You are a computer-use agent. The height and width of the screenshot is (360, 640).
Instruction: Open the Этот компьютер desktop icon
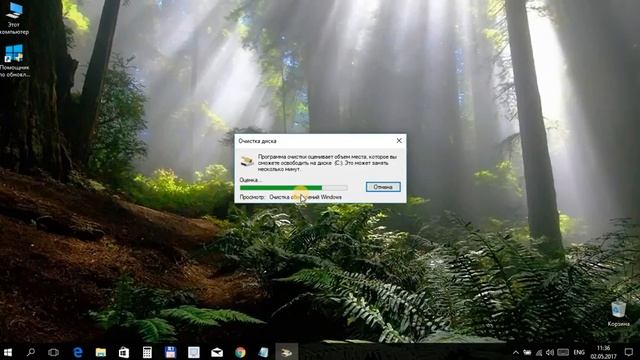point(14,18)
